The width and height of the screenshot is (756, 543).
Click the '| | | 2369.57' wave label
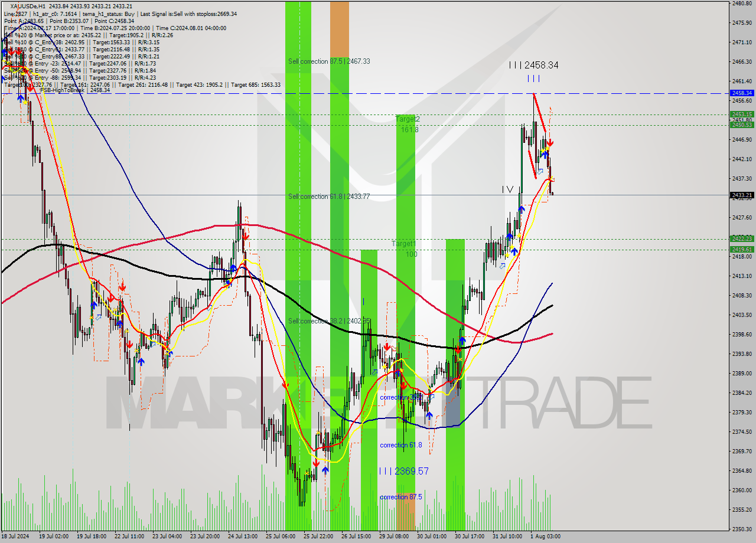click(403, 471)
